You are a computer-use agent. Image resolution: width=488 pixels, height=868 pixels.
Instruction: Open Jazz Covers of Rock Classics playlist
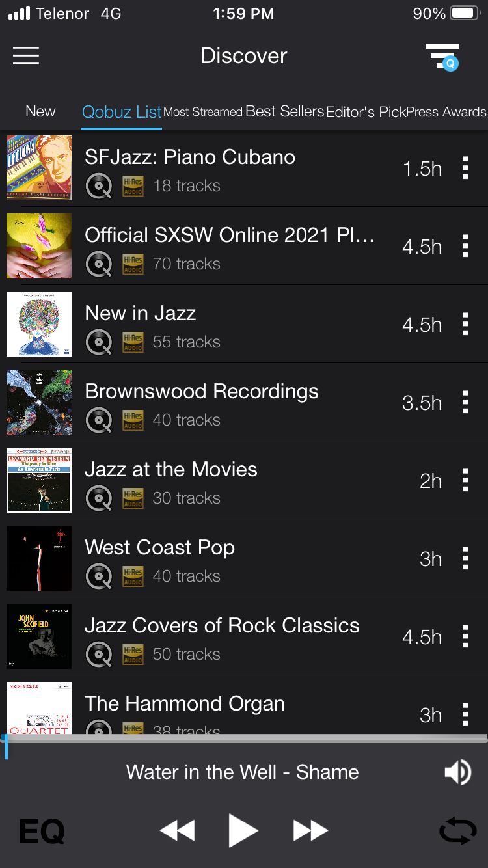coord(222,626)
